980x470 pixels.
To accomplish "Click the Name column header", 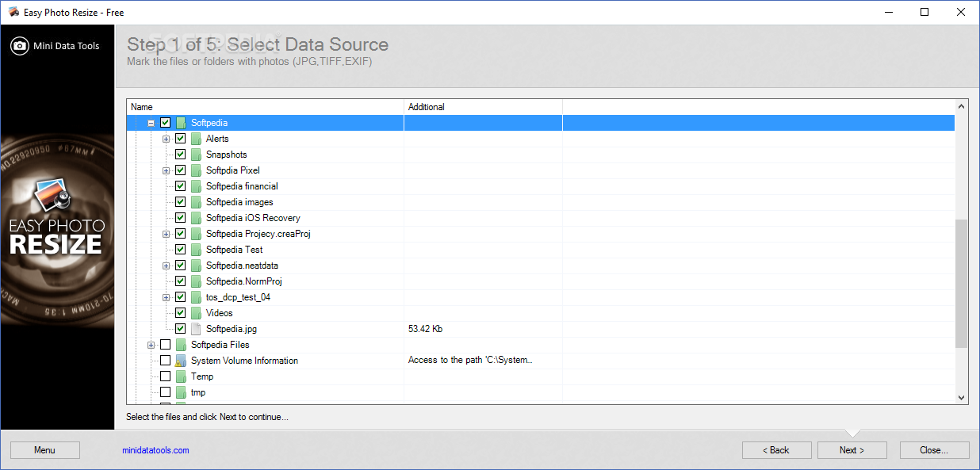I will click(x=265, y=107).
